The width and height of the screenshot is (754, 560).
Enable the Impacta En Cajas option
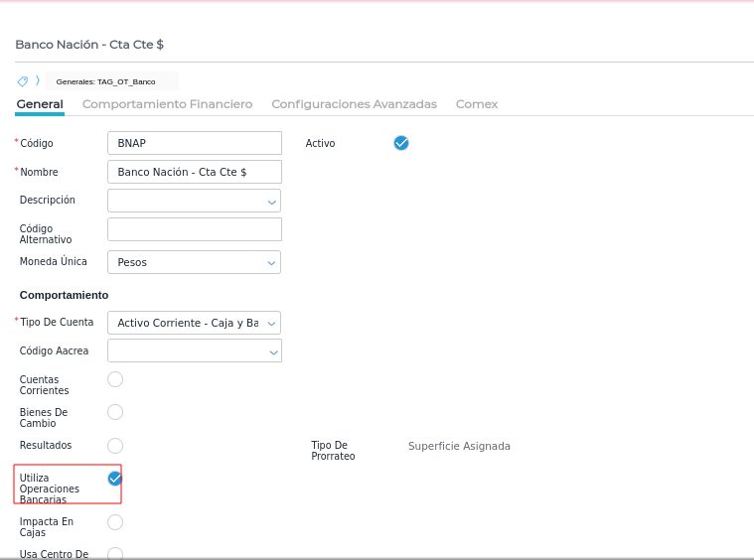(x=115, y=522)
